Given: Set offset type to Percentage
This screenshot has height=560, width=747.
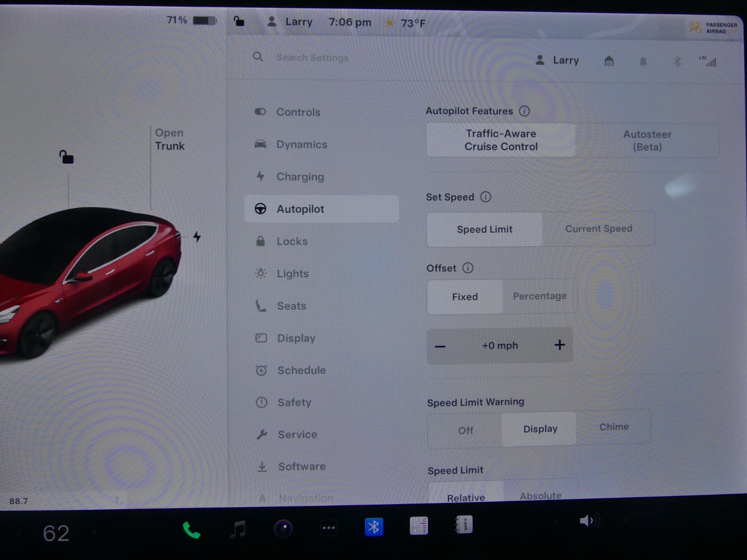Looking at the screenshot, I should (539, 296).
